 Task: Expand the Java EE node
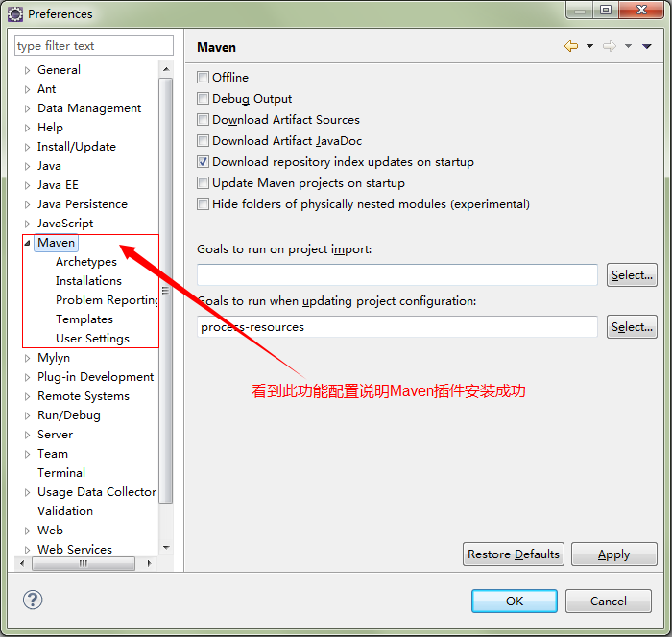(28, 185)
